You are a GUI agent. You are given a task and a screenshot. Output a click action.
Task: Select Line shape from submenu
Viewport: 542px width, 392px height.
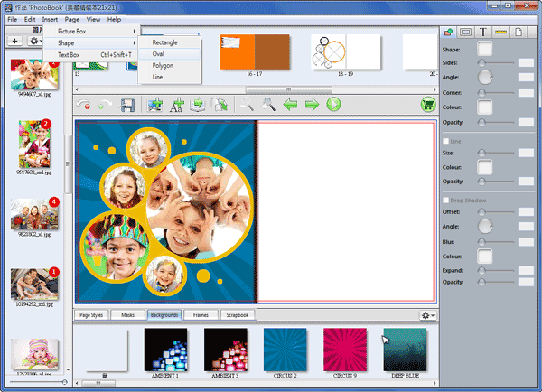[x=170, y=77]
